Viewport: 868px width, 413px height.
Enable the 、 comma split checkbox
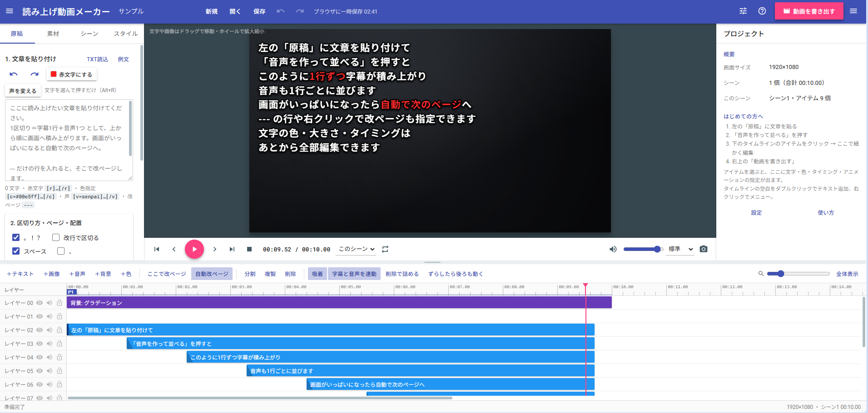pyautogui.click(x=61, y=251)
